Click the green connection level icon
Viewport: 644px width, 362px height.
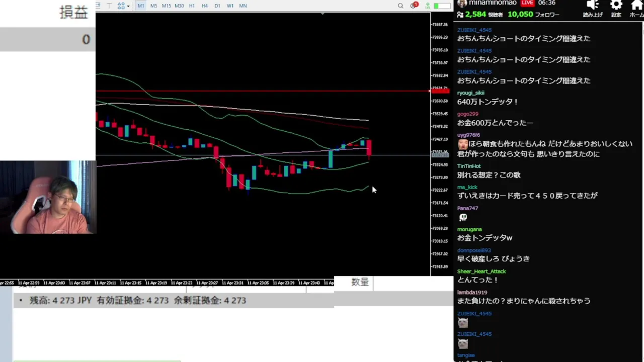(427, 6)
